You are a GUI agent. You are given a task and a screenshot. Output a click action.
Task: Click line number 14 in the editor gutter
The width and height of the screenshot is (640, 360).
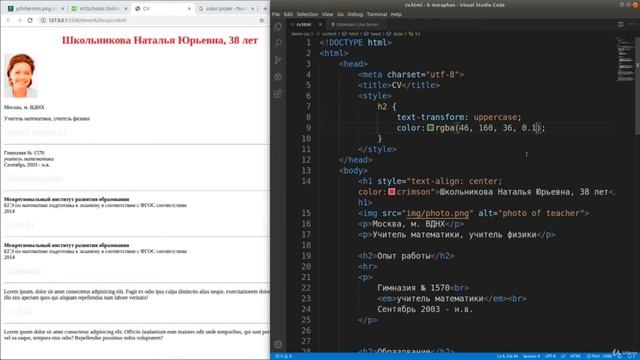pyautogui.click(x=306, y=181)
